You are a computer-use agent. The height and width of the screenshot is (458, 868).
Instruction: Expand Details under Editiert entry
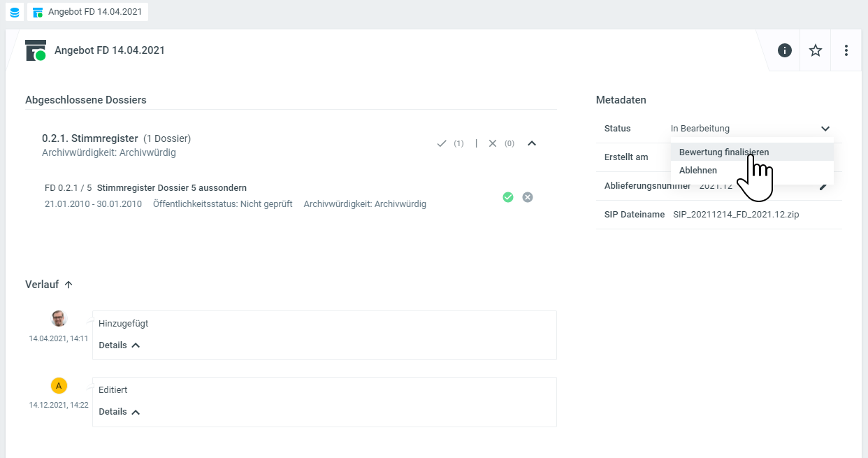(x=120, y=412)
